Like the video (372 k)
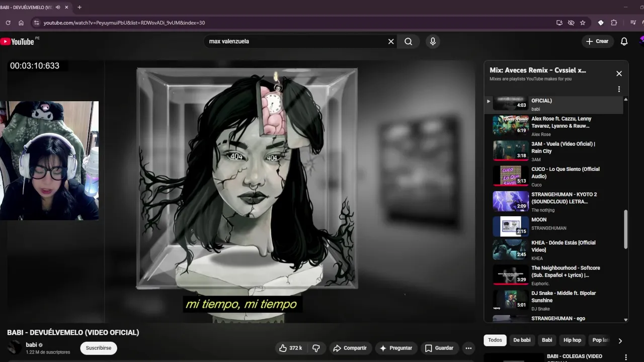Image resolution: width=644 pixels, height=362 pixels. [x=290, y=348]
